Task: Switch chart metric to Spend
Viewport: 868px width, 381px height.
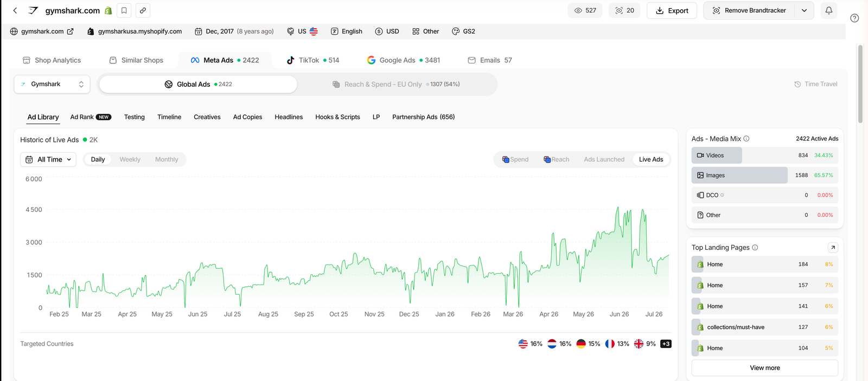Action: click(x=515, y=159)
